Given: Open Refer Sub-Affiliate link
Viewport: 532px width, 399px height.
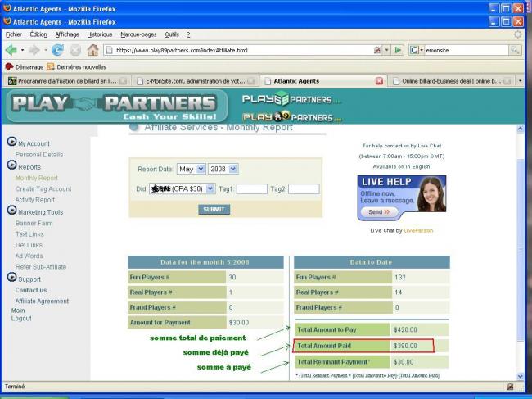Looking at the screenshot, I should [x=41, y=266].
